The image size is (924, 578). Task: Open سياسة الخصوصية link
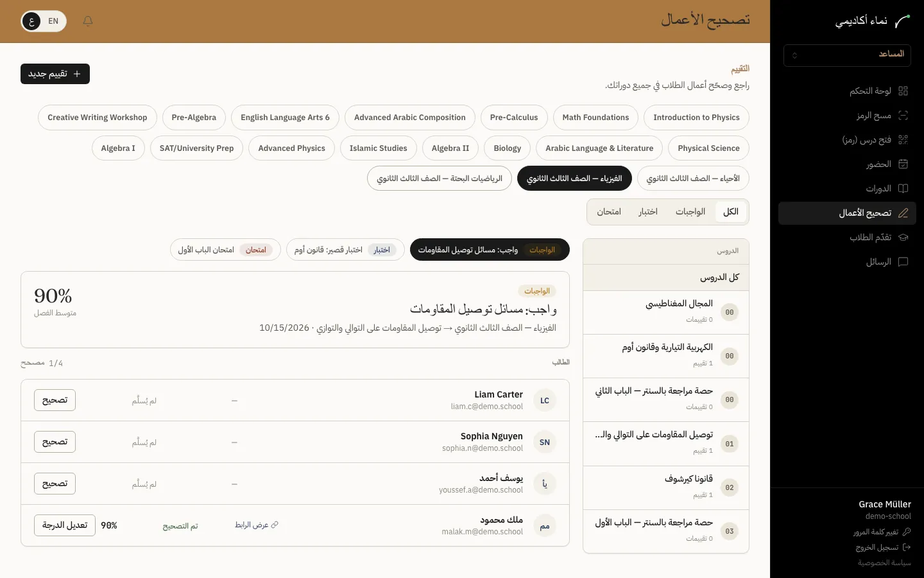coord(884,563)
